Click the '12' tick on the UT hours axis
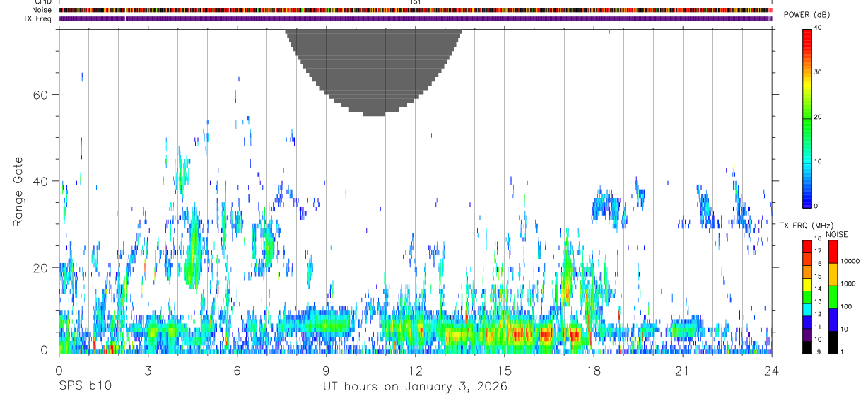This screenshot has height=401, width=868. [415, 371]
